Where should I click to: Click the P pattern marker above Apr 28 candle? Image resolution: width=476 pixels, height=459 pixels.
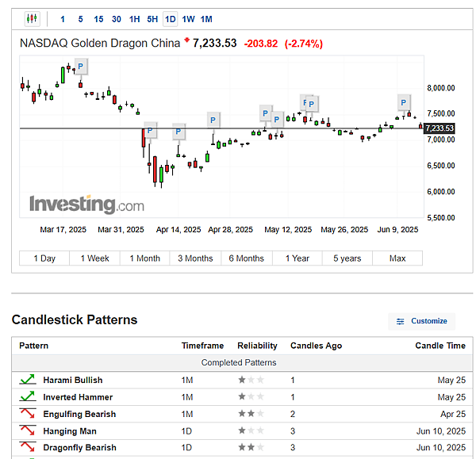tap(213, 120)
